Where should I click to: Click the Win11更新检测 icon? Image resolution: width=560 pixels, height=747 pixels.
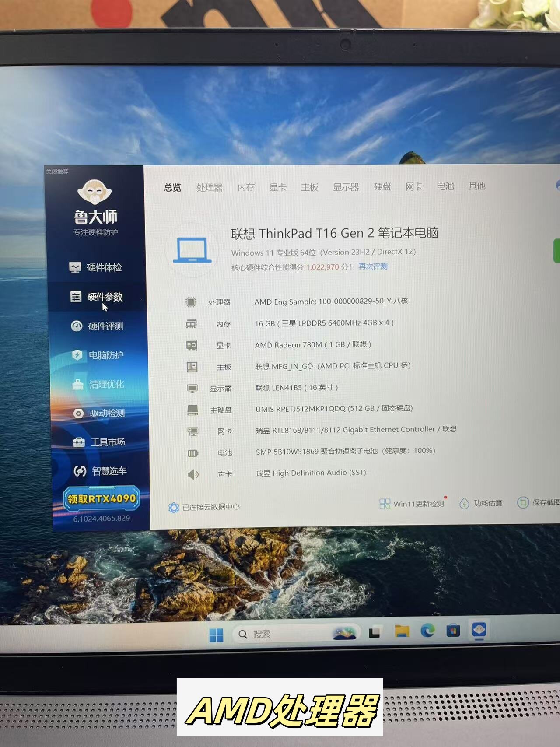(385, 504)
